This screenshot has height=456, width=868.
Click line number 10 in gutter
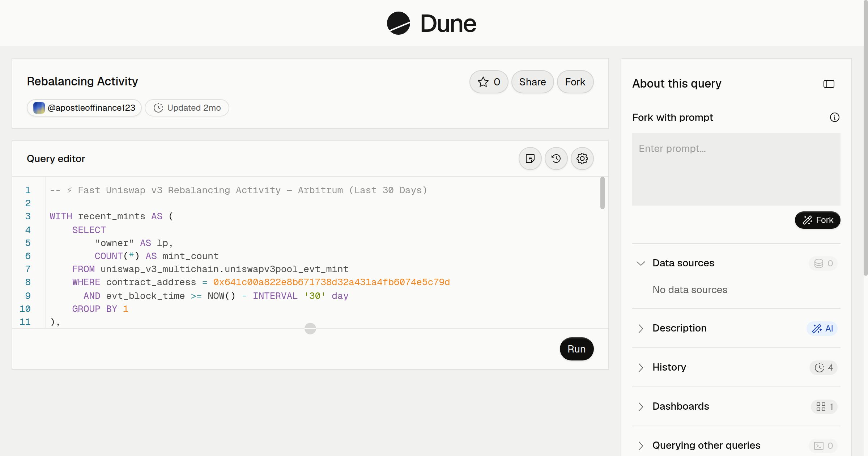point(25,309)
